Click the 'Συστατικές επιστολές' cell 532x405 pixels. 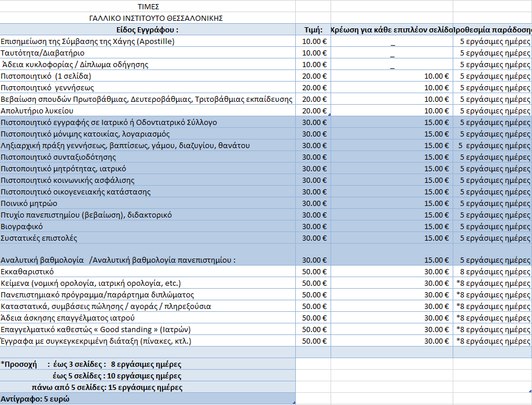coord(39,238)
